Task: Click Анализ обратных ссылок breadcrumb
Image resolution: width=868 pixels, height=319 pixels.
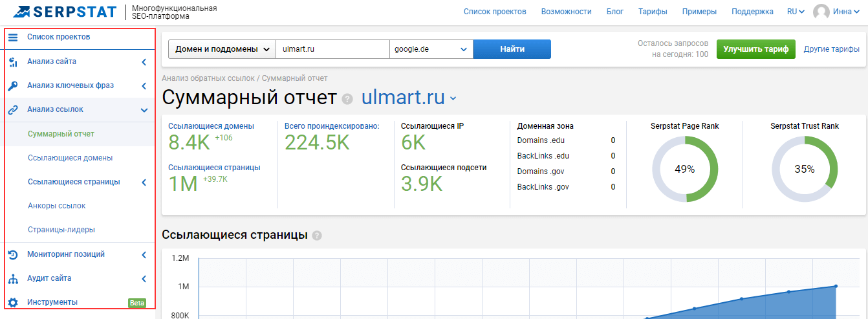Action: tap(208, 78)
